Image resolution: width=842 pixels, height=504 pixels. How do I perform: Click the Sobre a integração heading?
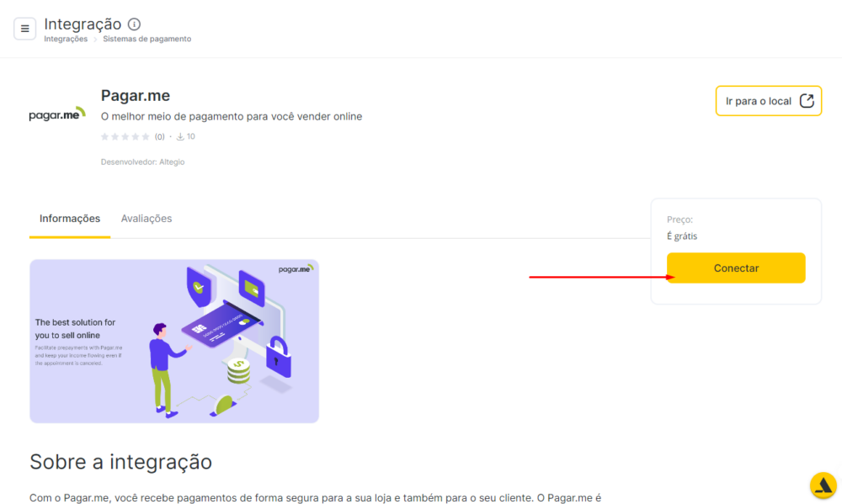click(x=120, y=462)
